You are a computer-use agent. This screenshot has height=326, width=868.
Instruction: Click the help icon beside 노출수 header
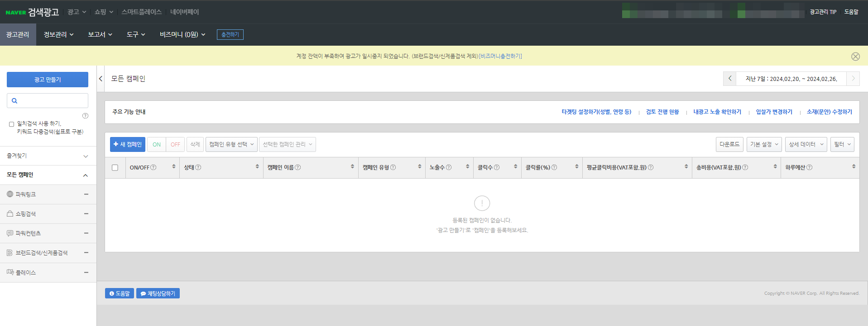click(x=449, y=167)
